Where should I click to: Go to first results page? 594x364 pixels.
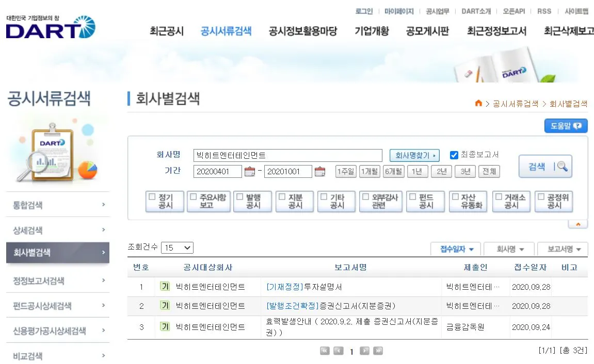click(325, 351)
